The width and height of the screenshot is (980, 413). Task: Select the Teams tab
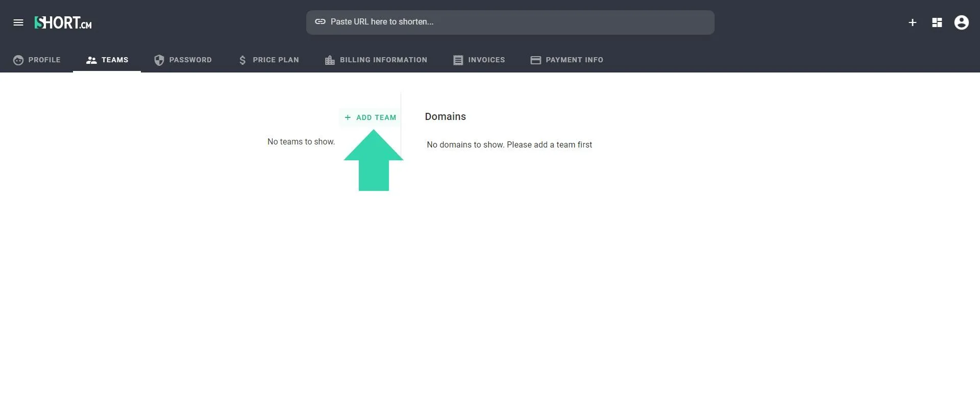107,60
